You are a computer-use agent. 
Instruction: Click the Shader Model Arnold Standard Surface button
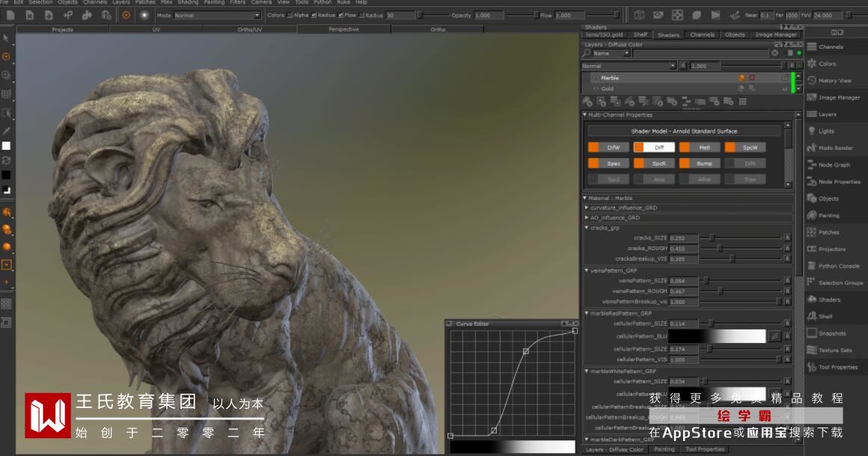(x=684, y=131)
